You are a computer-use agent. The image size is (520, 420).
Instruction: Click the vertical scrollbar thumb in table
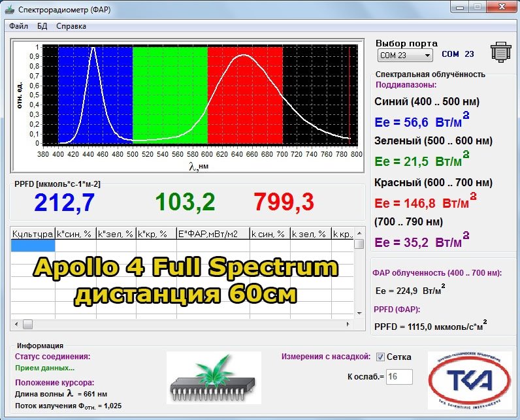click(359, 244)
